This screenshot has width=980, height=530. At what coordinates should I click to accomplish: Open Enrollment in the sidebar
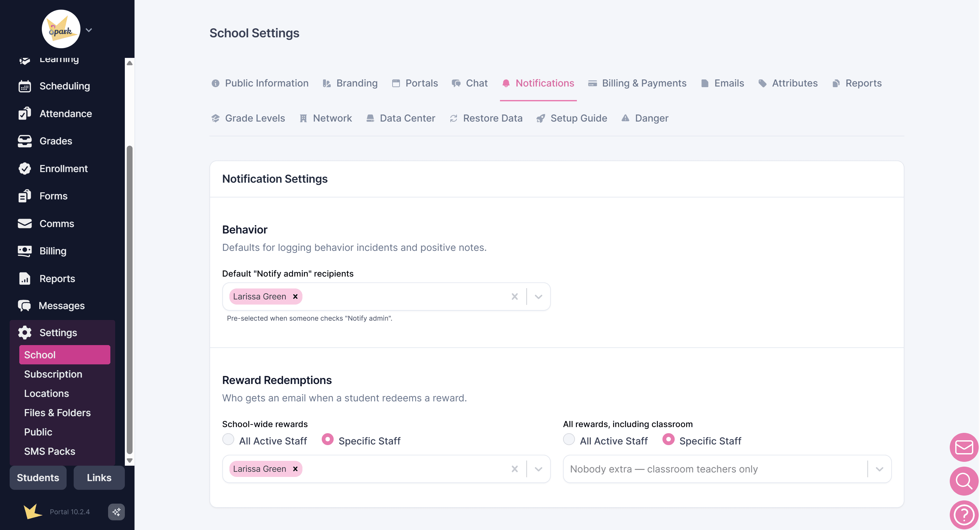pyautogui.click(x=63, y=169)
